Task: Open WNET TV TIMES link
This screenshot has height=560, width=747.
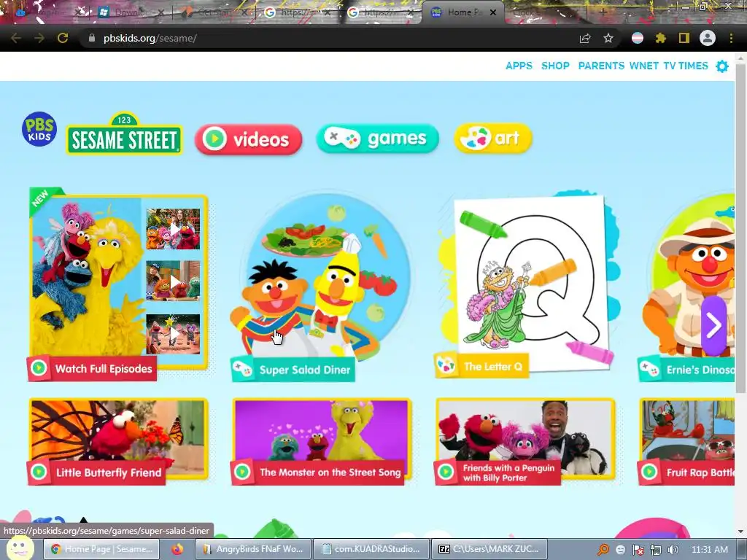Action: click(x=669, y=66)
